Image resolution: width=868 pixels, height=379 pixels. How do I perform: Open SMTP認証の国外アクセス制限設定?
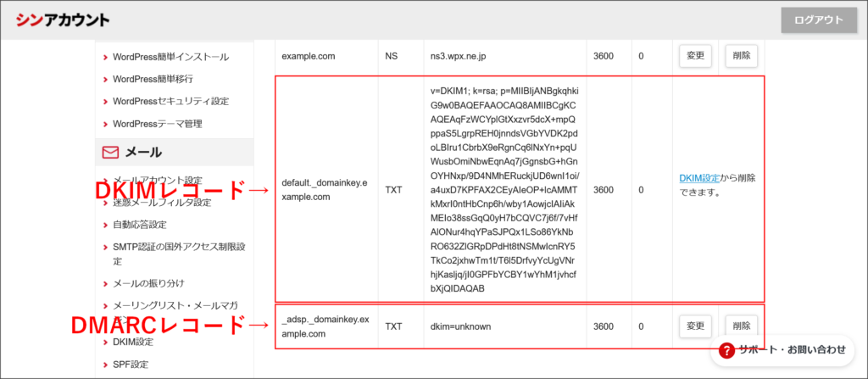[x=178, y=247]
